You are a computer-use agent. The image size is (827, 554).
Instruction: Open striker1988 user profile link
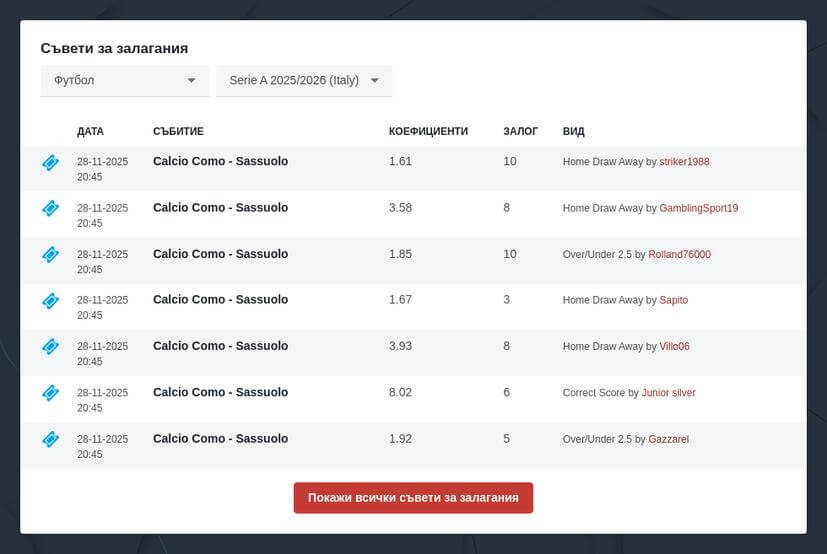coord(684,162)
